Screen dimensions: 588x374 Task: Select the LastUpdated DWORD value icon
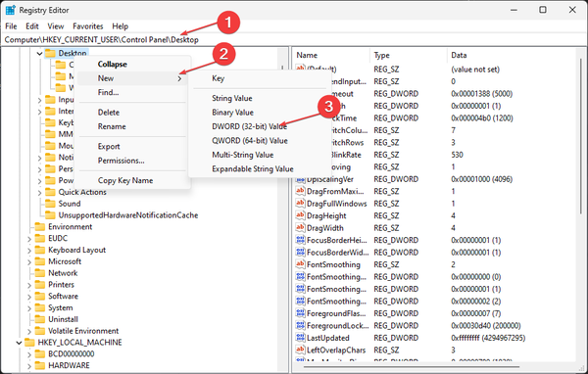point(300,338)
